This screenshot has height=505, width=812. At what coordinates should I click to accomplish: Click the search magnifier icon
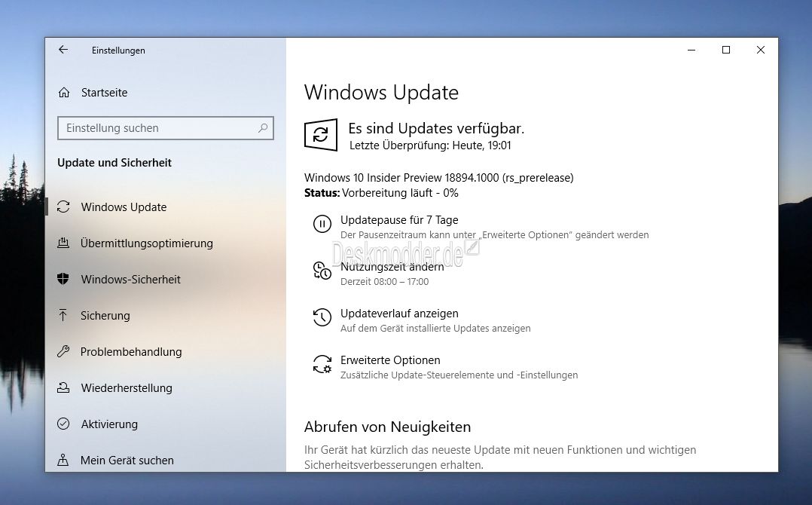click(263, 128)
